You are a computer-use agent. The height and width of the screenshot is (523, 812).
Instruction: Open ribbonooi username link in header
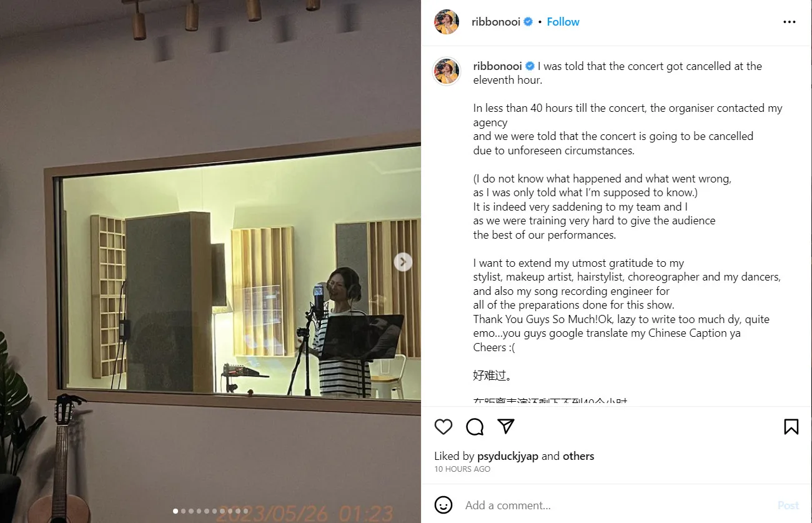tap(496, 22)
